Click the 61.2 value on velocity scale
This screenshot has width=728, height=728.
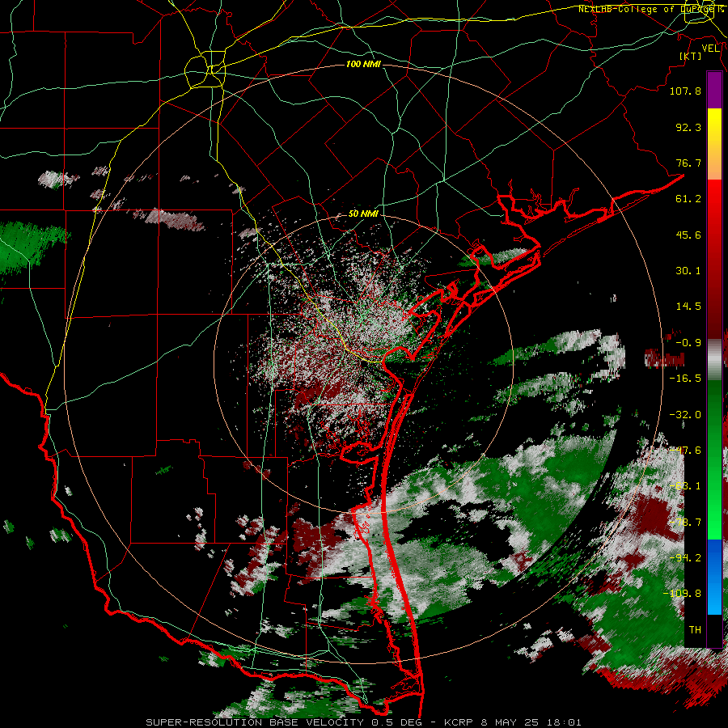[x=688, y=199]
